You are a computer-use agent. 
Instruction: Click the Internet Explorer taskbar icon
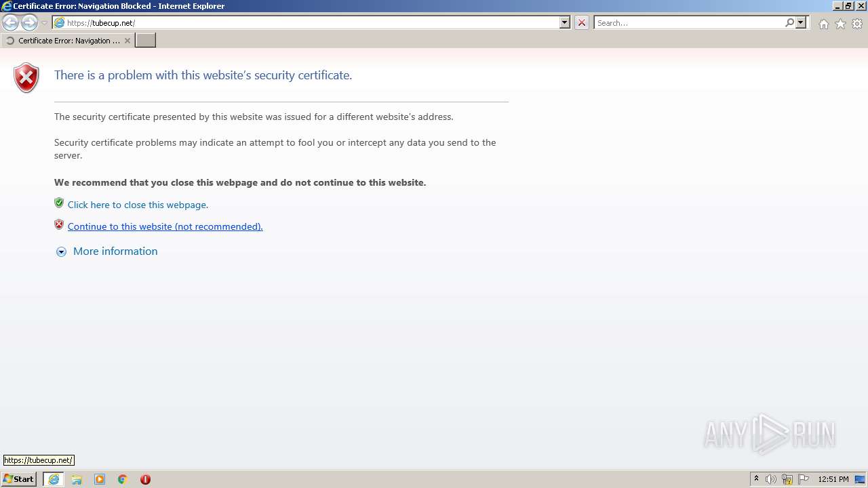(x=54, y=479)
